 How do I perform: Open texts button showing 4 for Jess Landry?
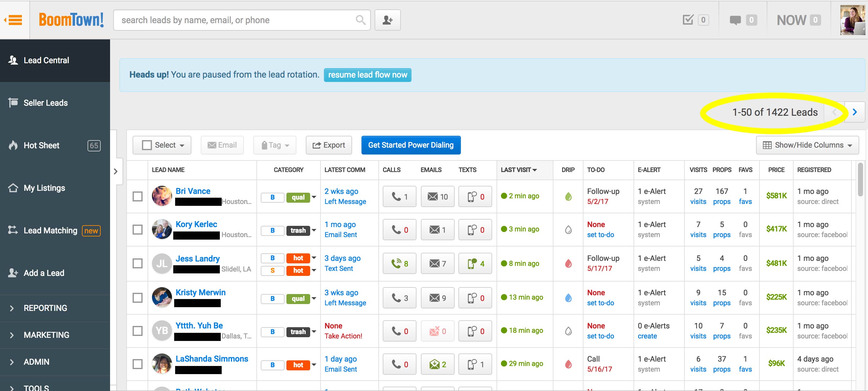(475, 264)
